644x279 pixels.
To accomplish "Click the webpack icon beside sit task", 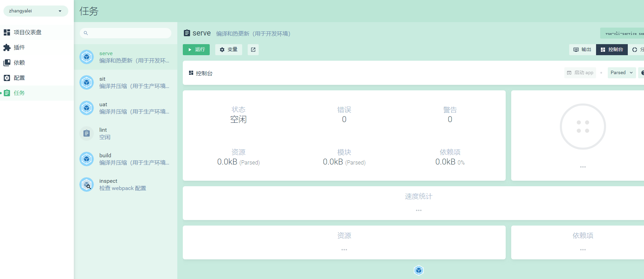I will click(87, 82).
